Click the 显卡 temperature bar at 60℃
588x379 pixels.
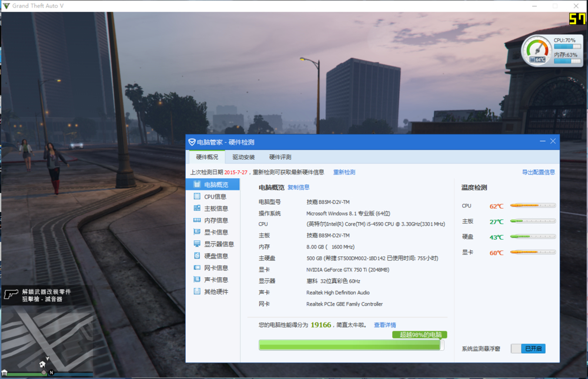pos(533,252)
